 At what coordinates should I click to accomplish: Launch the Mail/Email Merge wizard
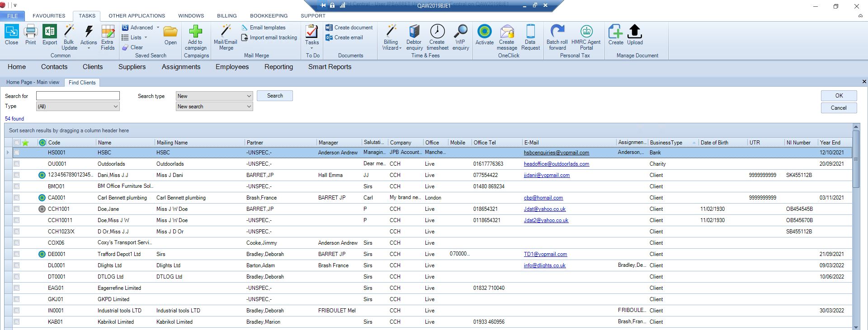pyautogui.click(x=225, y=37)
